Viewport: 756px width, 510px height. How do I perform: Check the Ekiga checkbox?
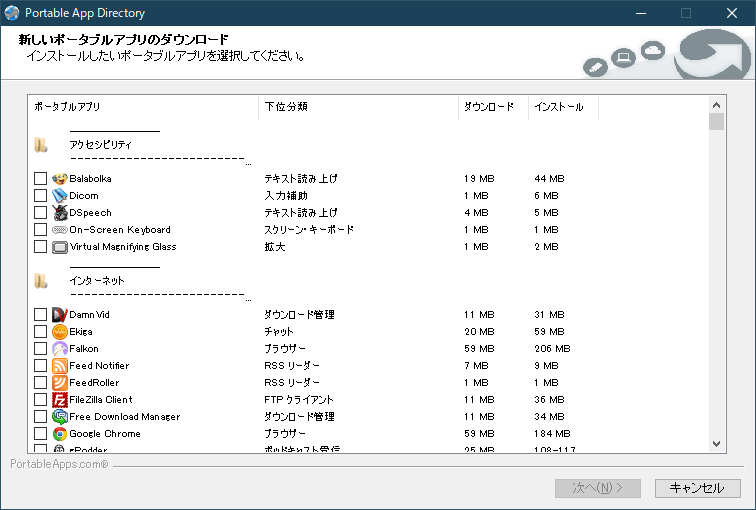tap(40, 332)
